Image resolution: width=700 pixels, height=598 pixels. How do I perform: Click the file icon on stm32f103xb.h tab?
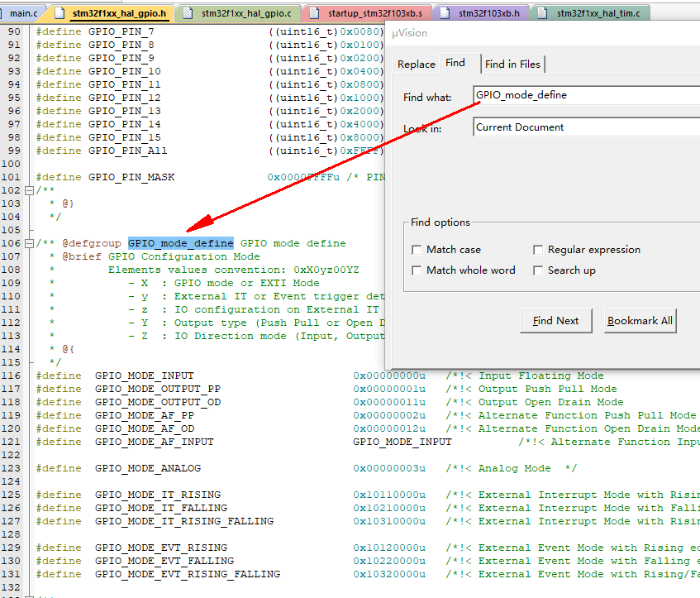tap(445, 13)
